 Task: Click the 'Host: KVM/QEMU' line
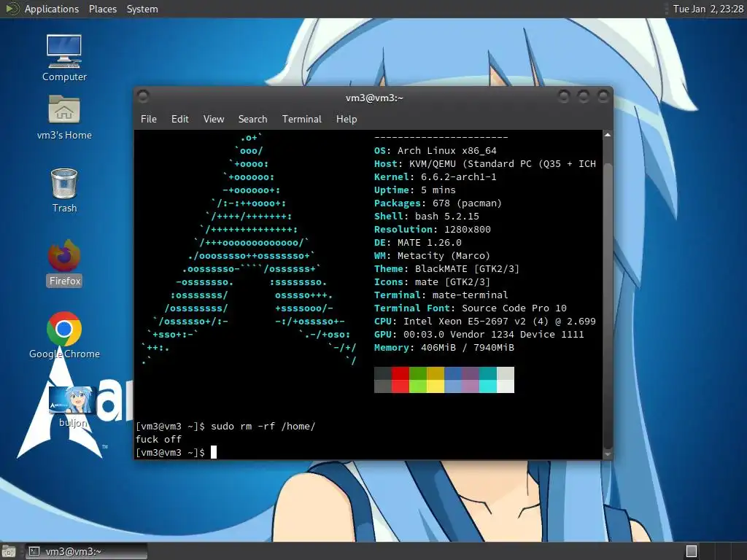[484, 164]
